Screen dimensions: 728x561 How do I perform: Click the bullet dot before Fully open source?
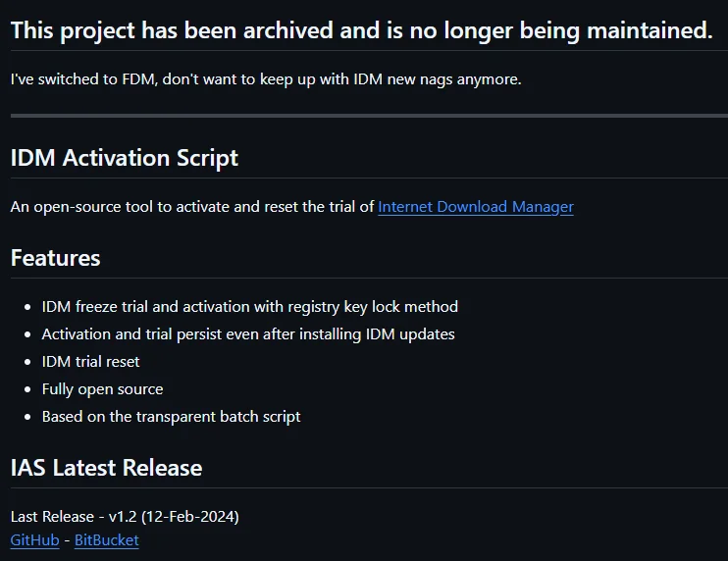[x=27, y=389]
